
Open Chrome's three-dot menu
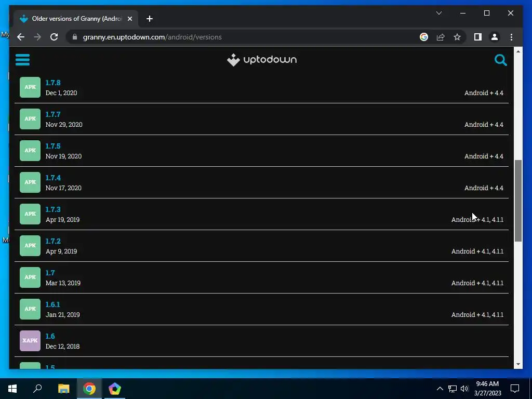coord(511,37)
